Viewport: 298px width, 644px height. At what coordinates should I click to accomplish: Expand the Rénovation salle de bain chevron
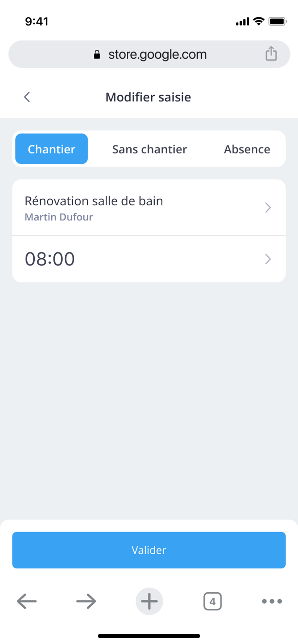click(x=268, y=208)
